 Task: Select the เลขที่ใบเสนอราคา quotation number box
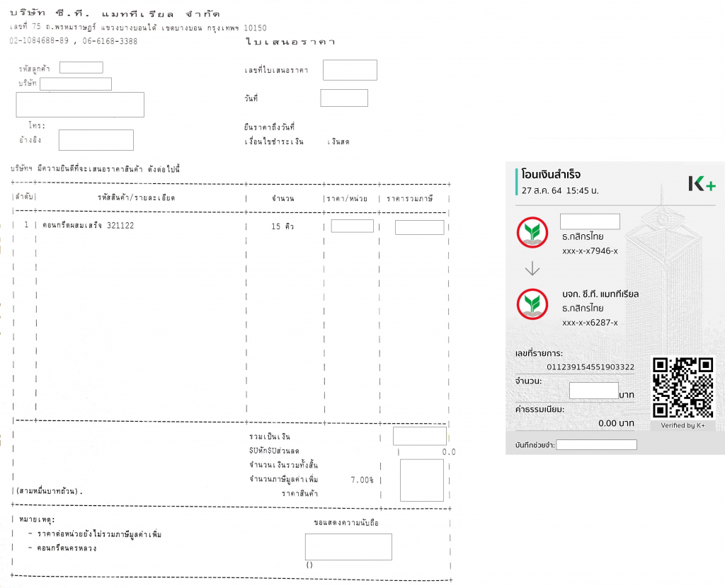pyautogui.click(x=350, y=70)
